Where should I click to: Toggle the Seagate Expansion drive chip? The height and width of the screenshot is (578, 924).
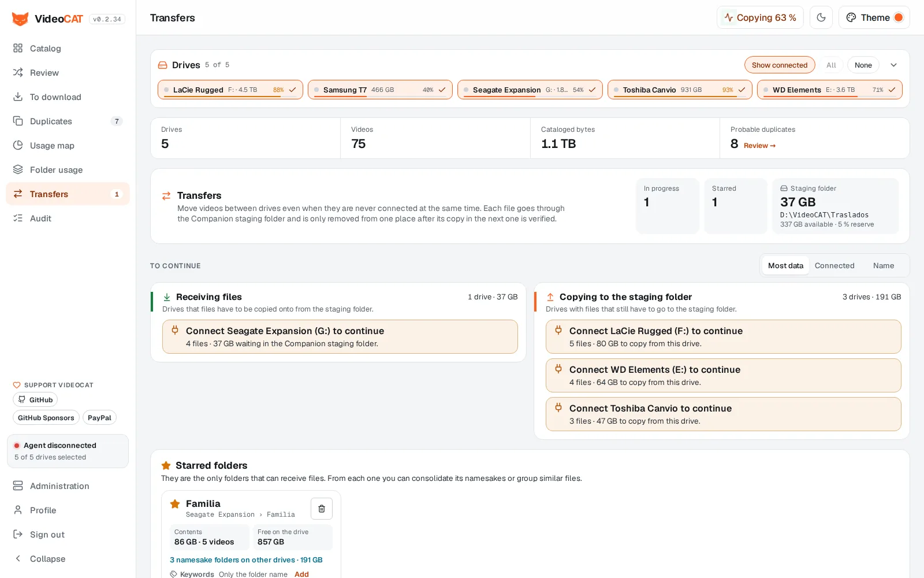(x=530, y=90)
